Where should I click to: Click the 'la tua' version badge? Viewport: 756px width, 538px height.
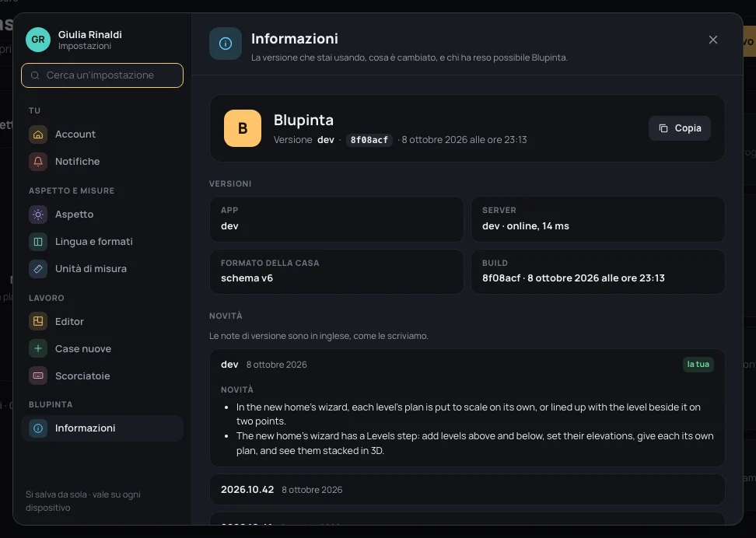click(698, 365)
